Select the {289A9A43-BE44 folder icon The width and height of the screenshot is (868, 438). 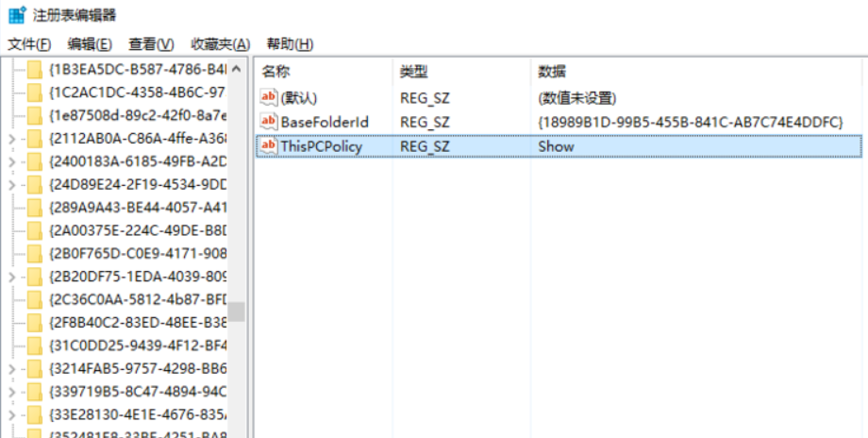click(x=36, y=207)
